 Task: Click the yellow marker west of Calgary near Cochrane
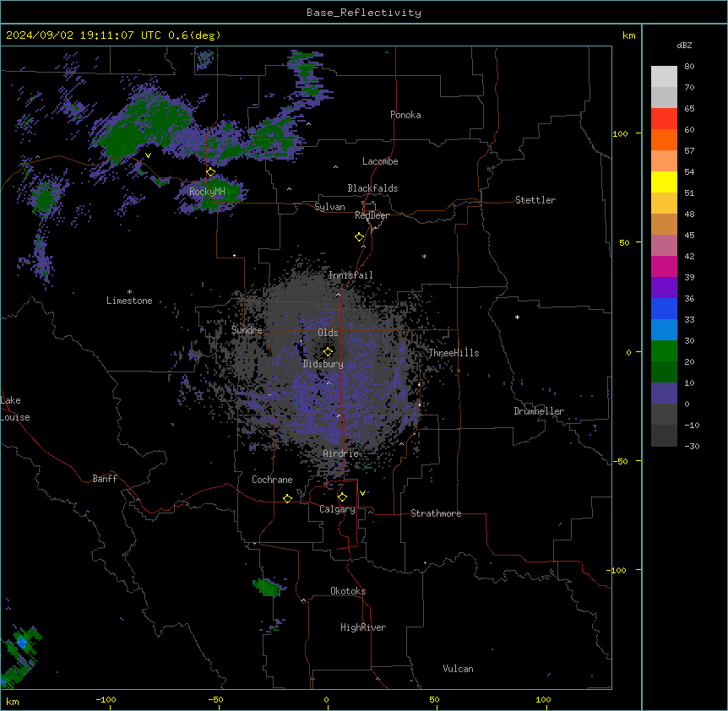tap(287, 498)
